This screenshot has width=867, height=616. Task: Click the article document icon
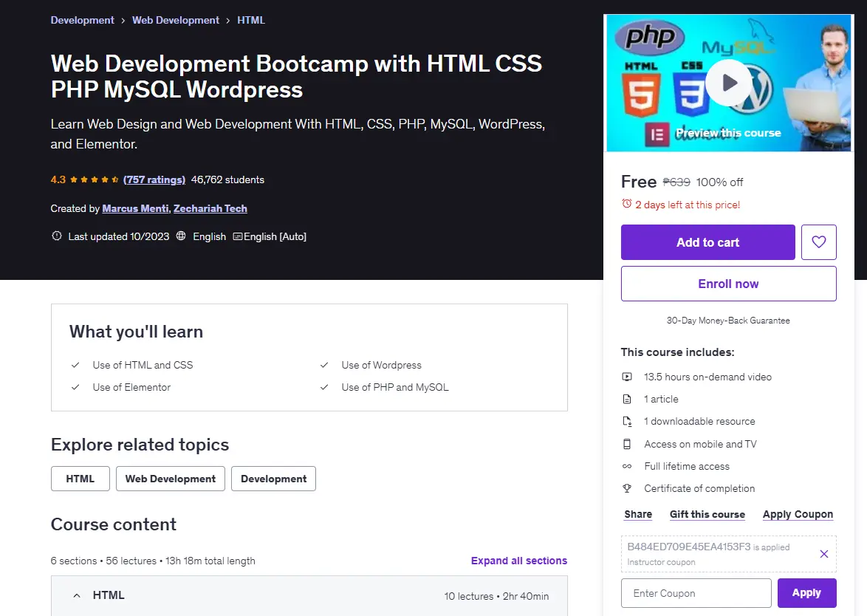pos(627,400)
